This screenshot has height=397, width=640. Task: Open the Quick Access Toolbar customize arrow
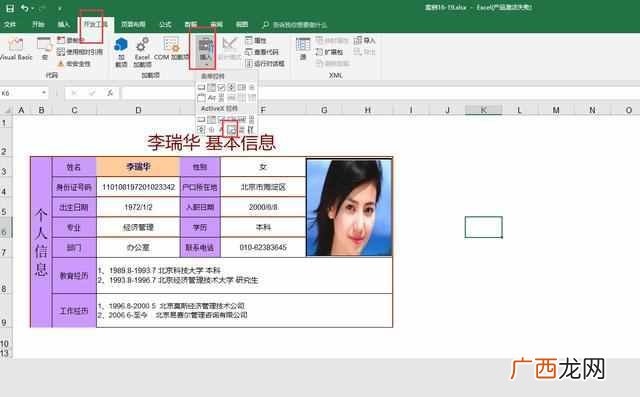click(60, 8)
